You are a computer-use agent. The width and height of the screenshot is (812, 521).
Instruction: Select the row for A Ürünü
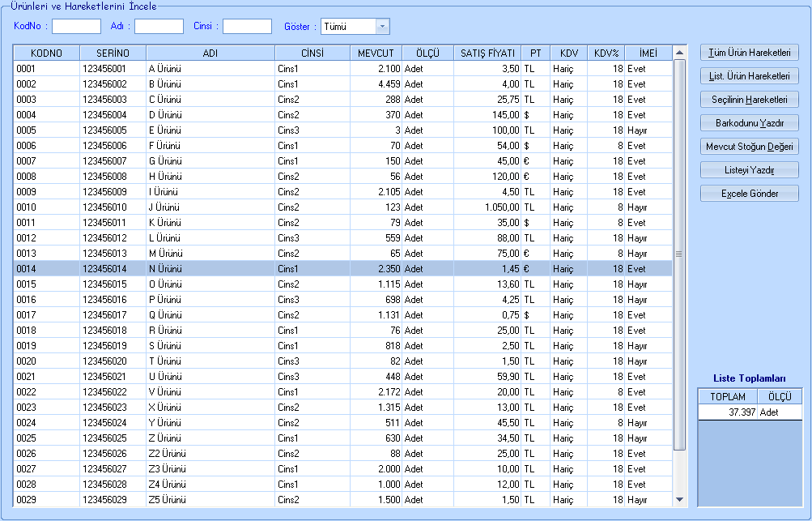[x=342, y=68]
